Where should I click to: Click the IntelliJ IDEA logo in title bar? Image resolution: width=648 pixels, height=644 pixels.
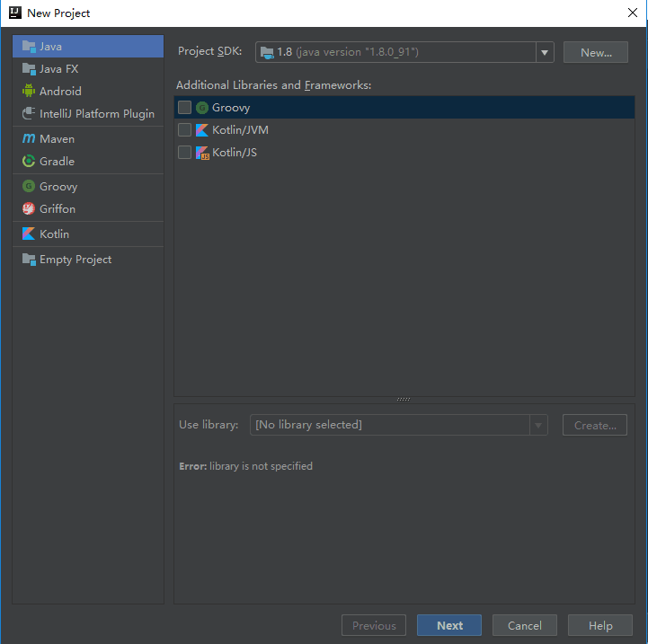[15, 13]
